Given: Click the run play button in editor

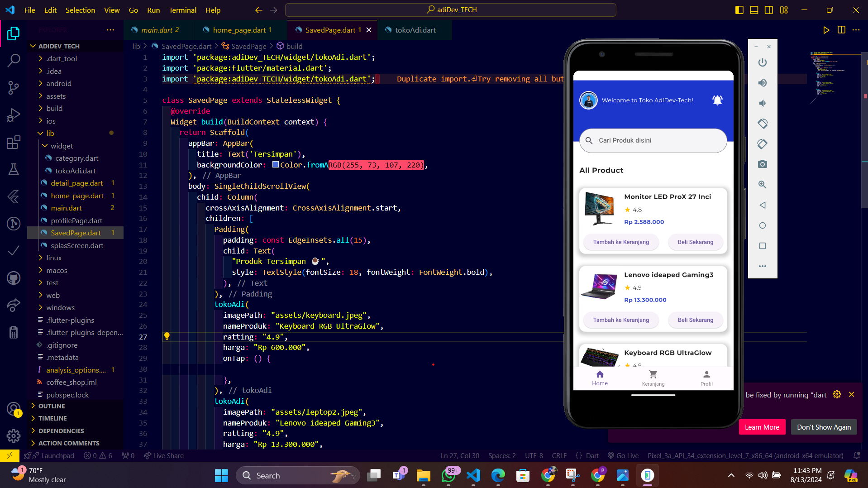Looking at the screenshot, I should tap(826, 30).
